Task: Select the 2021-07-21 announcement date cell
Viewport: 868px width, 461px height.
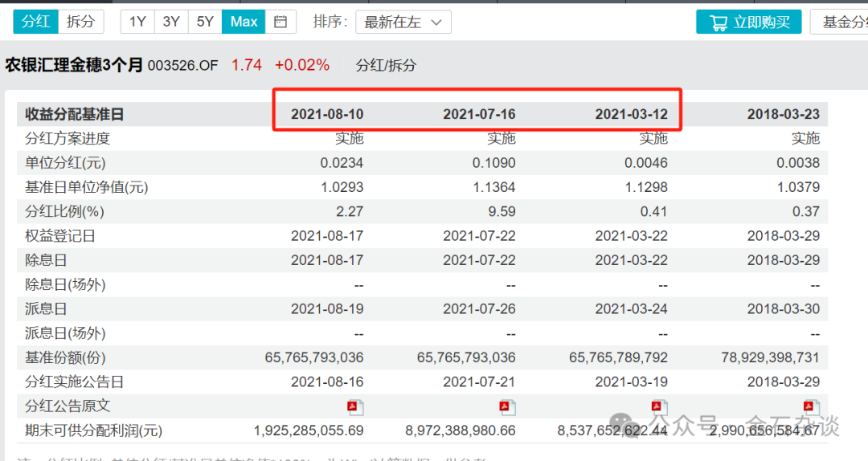Action: [479, 381]
